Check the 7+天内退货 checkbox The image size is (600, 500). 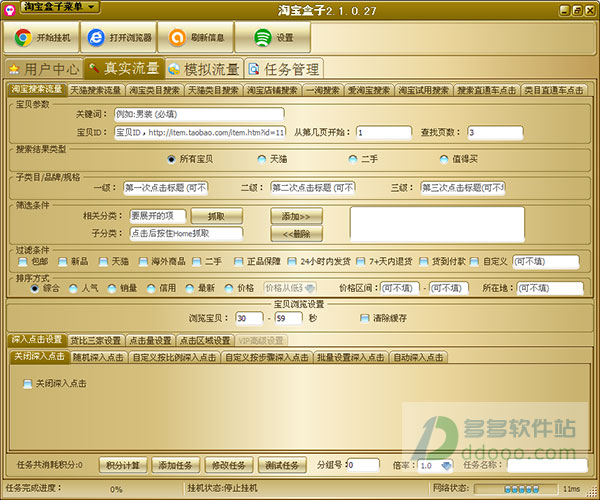360,262
